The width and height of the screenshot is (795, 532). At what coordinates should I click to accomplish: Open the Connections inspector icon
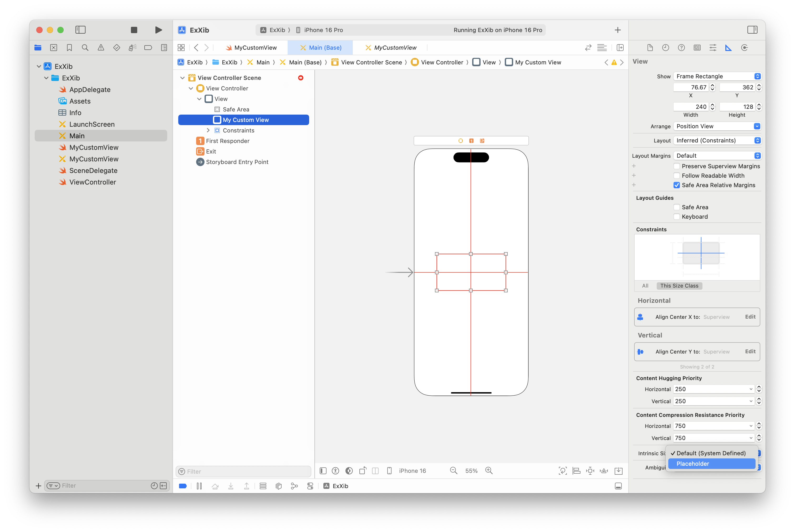745,48
